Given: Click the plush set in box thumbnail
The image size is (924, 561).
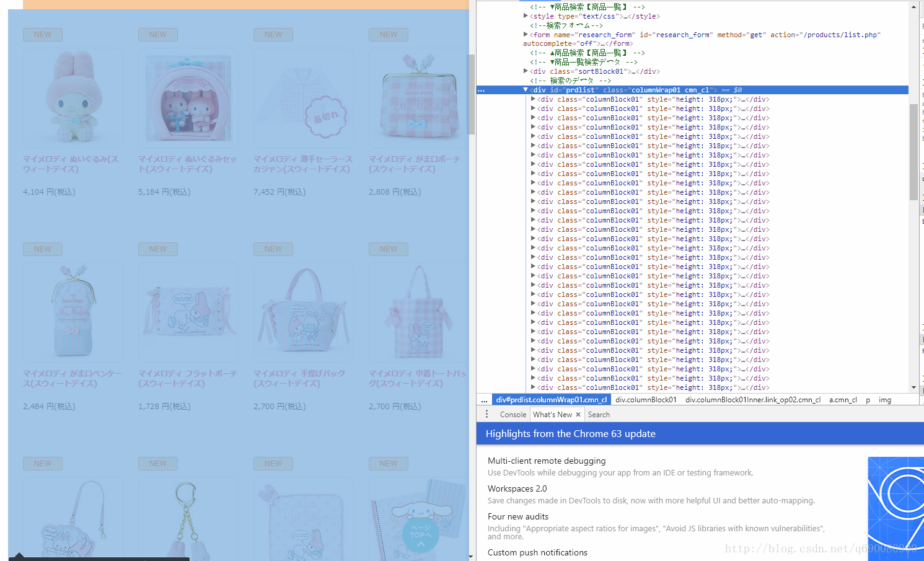Looking at the screenshot, I should [188, 98].
